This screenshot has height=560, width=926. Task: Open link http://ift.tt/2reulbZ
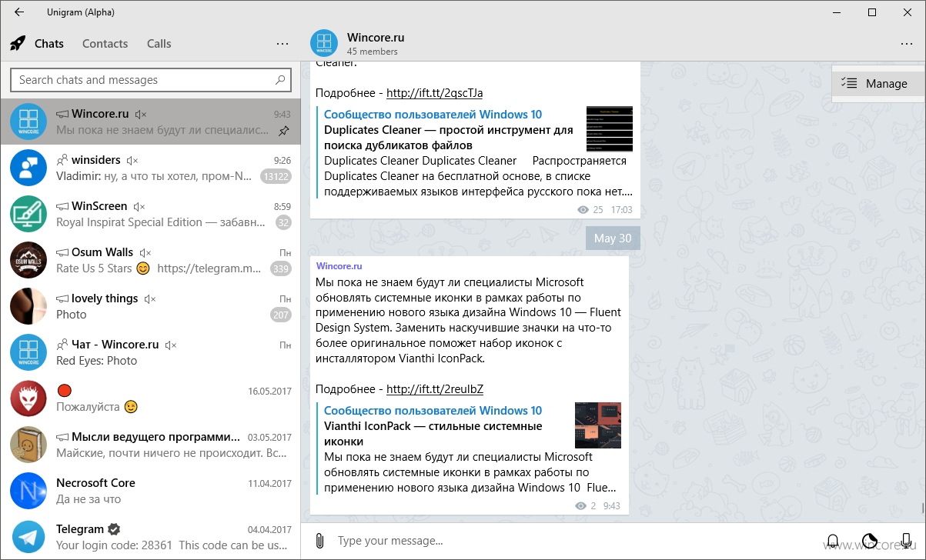(x=435, y=389)
